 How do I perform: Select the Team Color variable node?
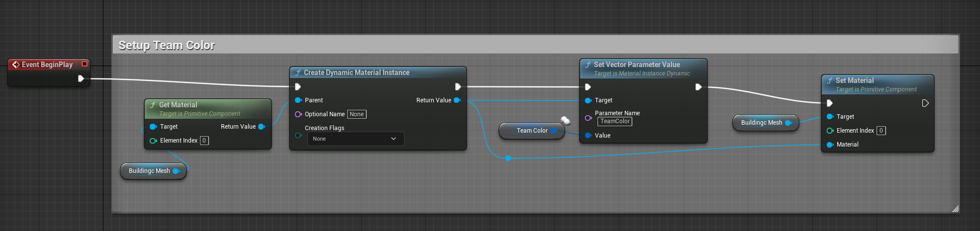(x=531, y=131)
